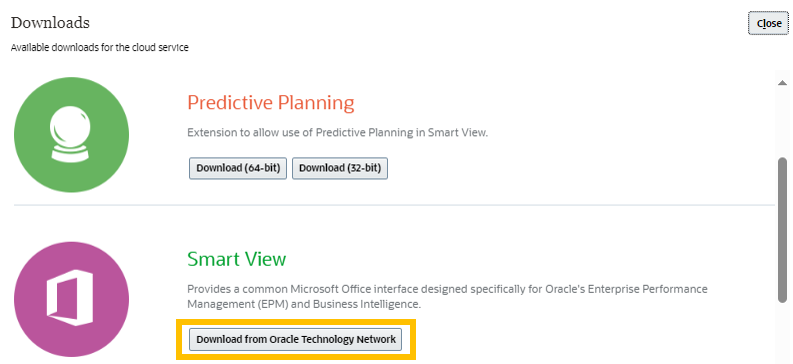Screen dimensions: 793x364
Task: Click divider line between Predictive Planning and Smart View
Action: (x=394, y=205)
